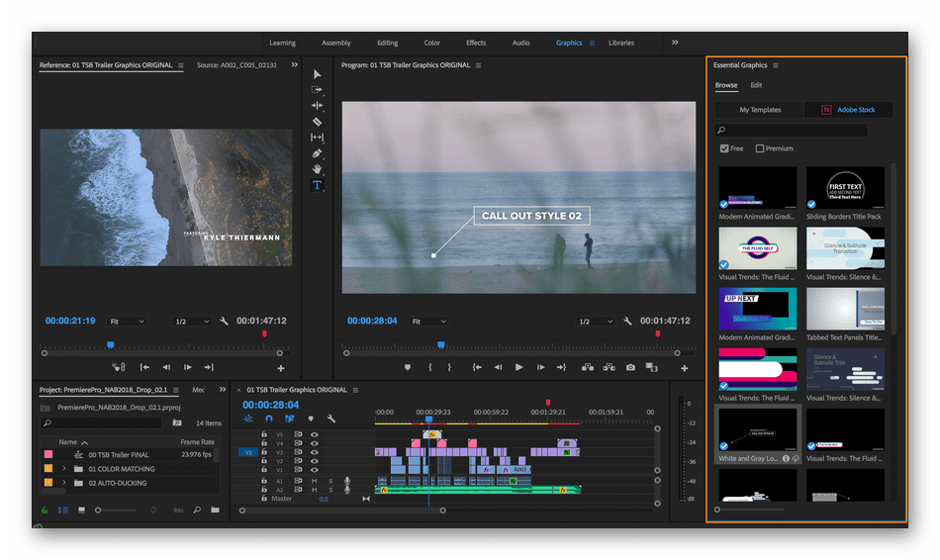Pick the Ripple Edit tool
This screenshot has height=560, width=940.
click(x=317, y=106)
